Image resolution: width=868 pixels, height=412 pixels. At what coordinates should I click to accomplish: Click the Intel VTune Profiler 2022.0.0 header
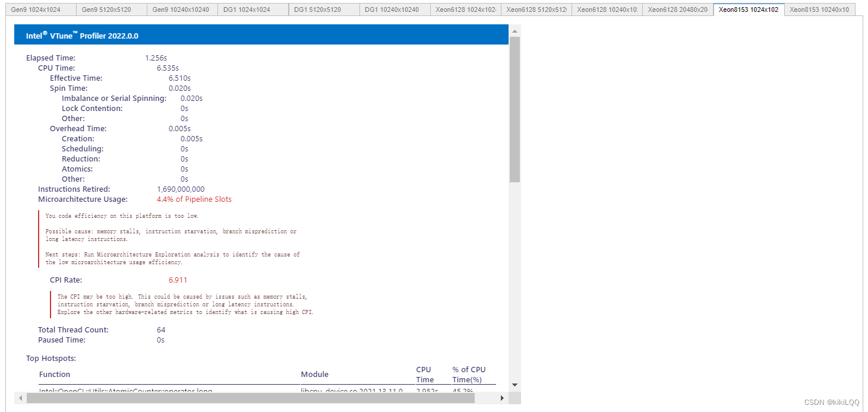pyautogui.click(x=261, y=35)
